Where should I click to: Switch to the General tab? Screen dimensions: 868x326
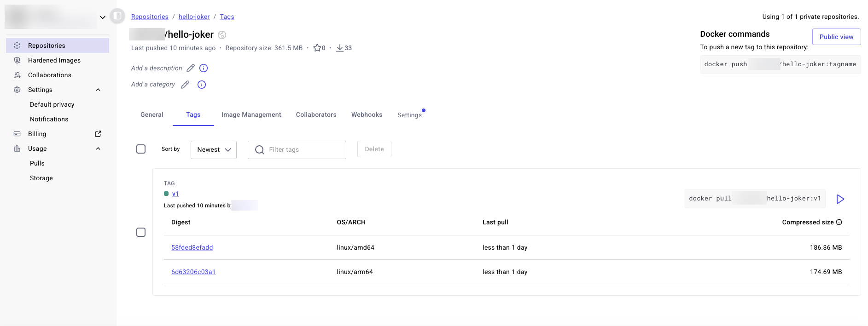(152, 114)
